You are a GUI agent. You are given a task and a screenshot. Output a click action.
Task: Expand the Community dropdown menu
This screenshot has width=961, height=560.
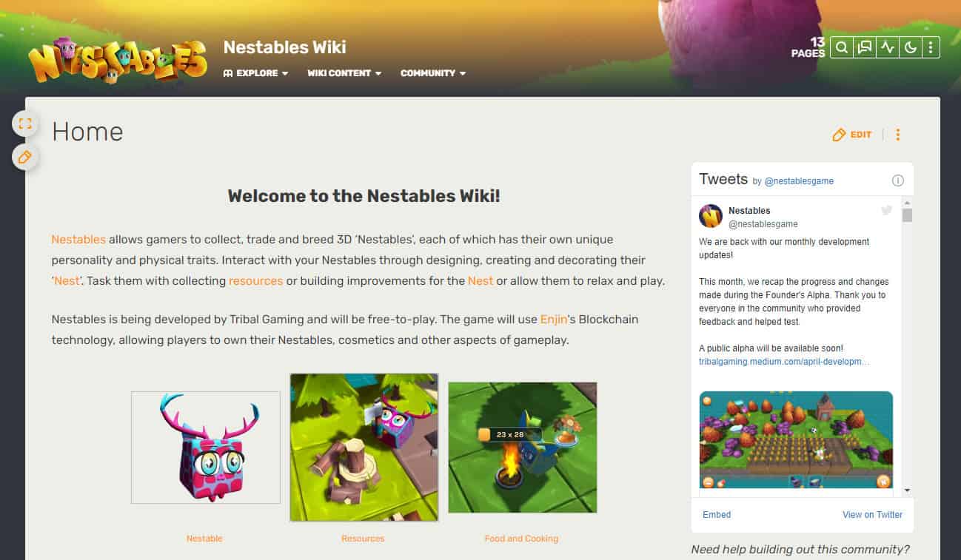433,73
